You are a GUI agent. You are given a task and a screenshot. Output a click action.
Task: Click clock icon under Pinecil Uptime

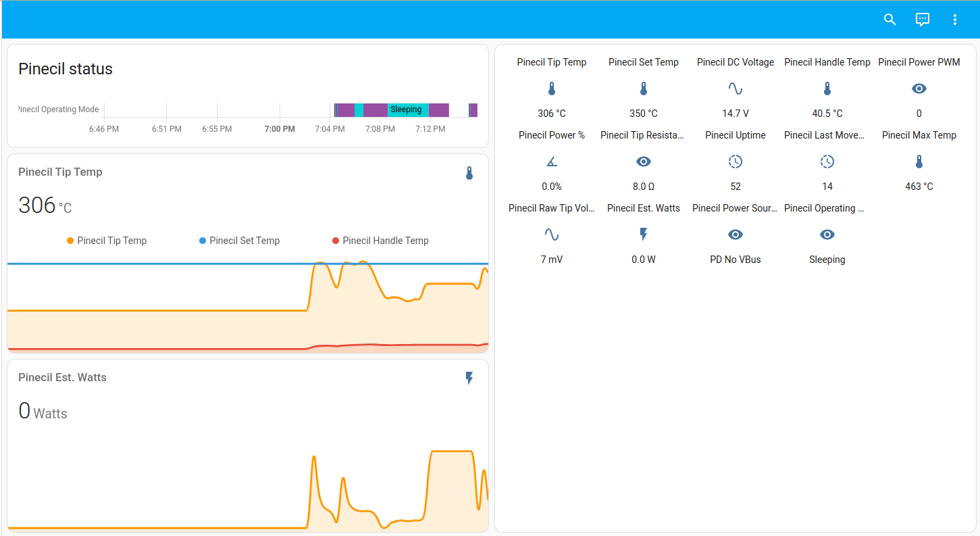tap(735, 162)
